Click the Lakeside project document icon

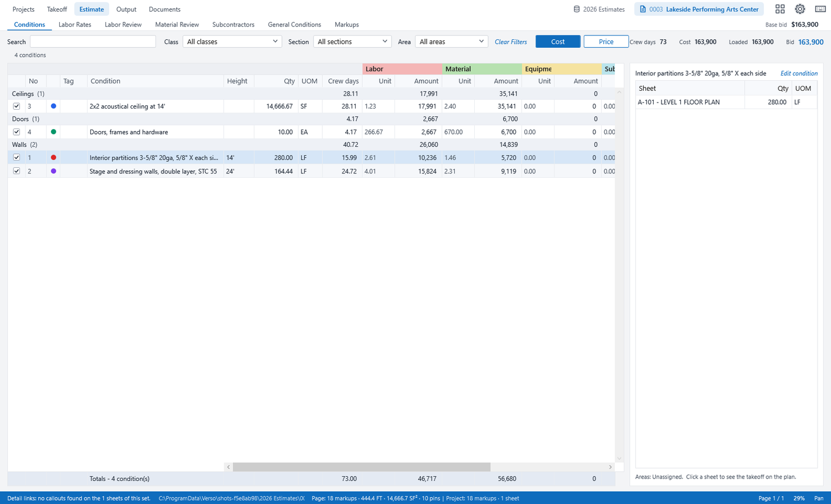pyautogui.click(x=643, y=9)
